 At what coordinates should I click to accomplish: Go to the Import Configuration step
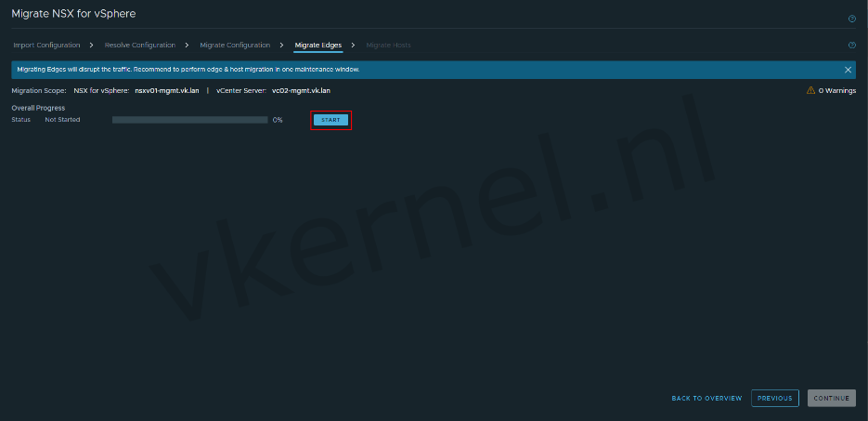pos(46,45)
